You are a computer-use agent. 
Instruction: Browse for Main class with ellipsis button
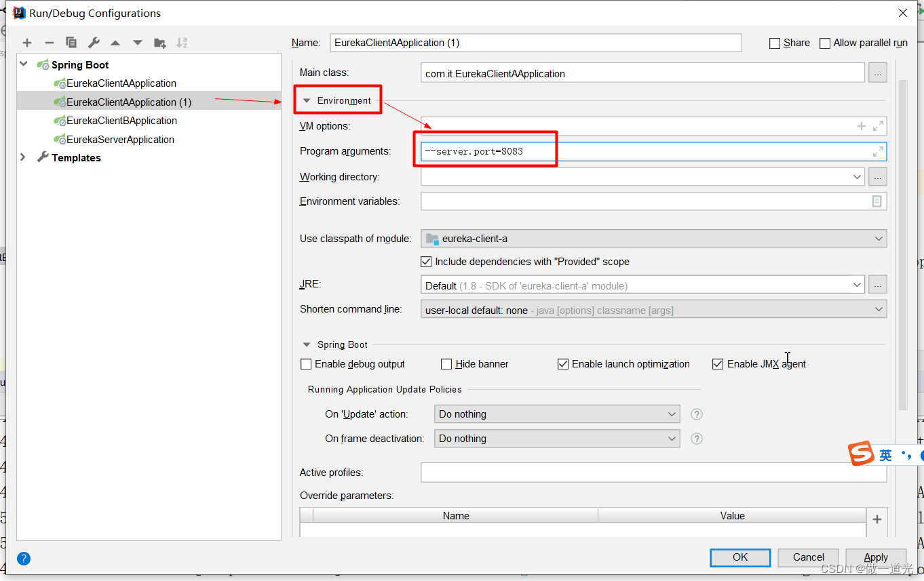[878, 73]
